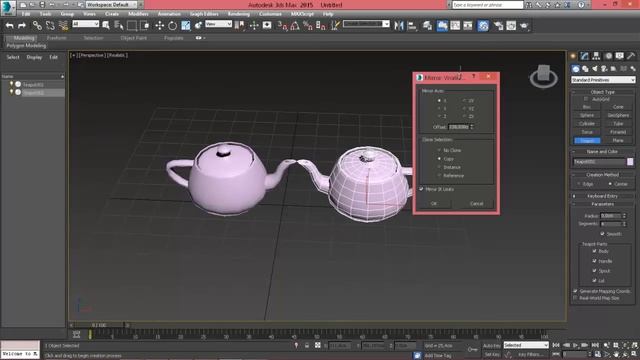
Task: Switch to the Object Paint ribbon tab
Action: pyautogui.click(x=133, y=38)
